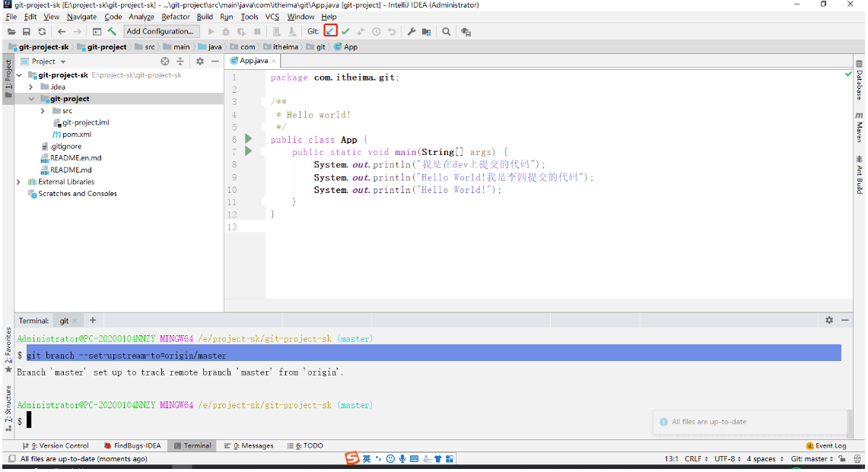Click the Search Everywhere magnifier icon
The image size is (868, 472).
(x=447, y=31)
